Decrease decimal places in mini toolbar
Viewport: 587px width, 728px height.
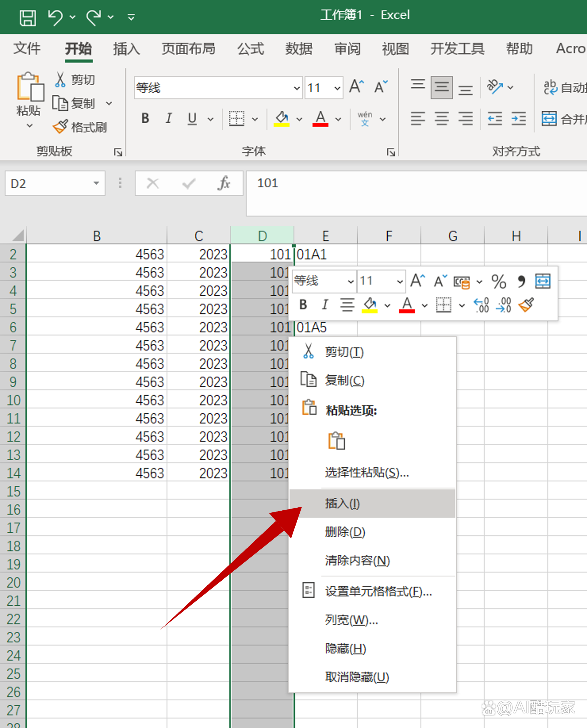(x=503, y=305)
